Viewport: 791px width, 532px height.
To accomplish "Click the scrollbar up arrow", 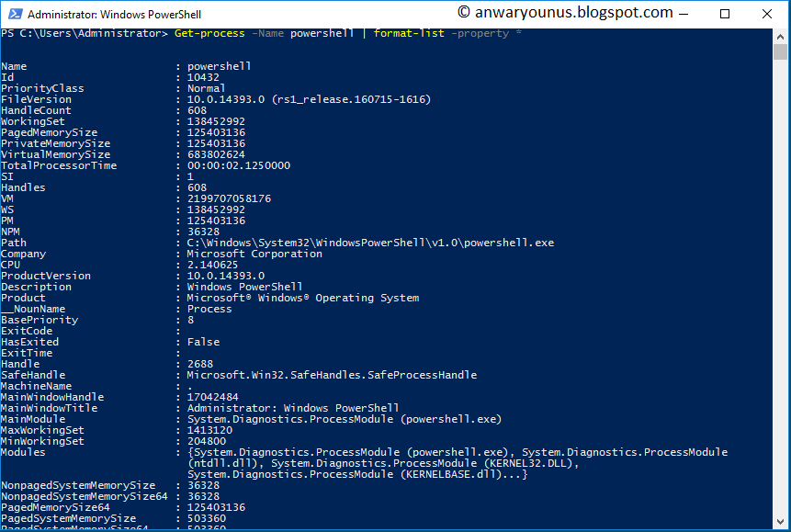I will point(781,35).
